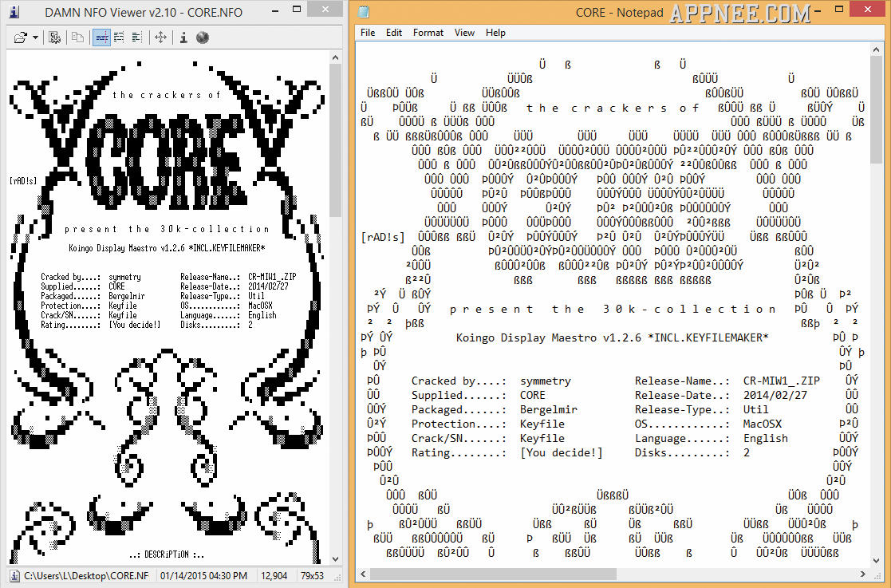Click Help in Notepad menu bar
The width and height of the screenshot is (891, 588).
(495, 33)
